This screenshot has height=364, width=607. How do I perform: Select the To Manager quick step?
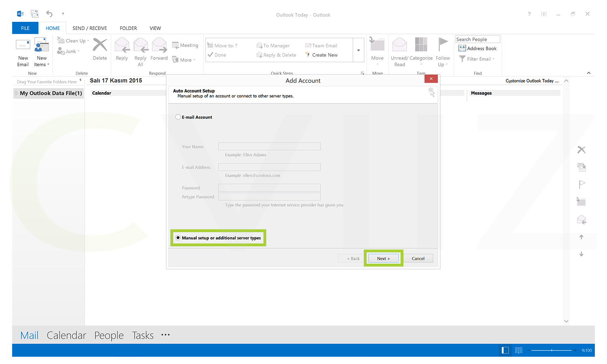273,45
